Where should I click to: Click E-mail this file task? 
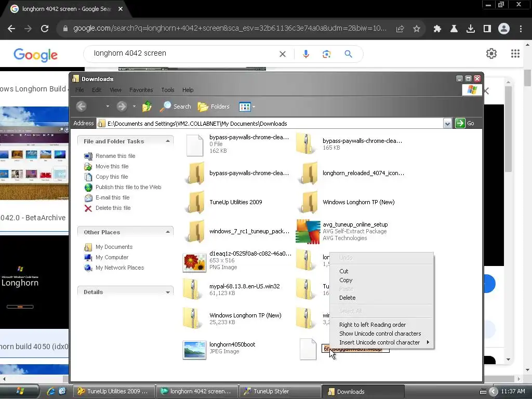click(x=112, y=197)
